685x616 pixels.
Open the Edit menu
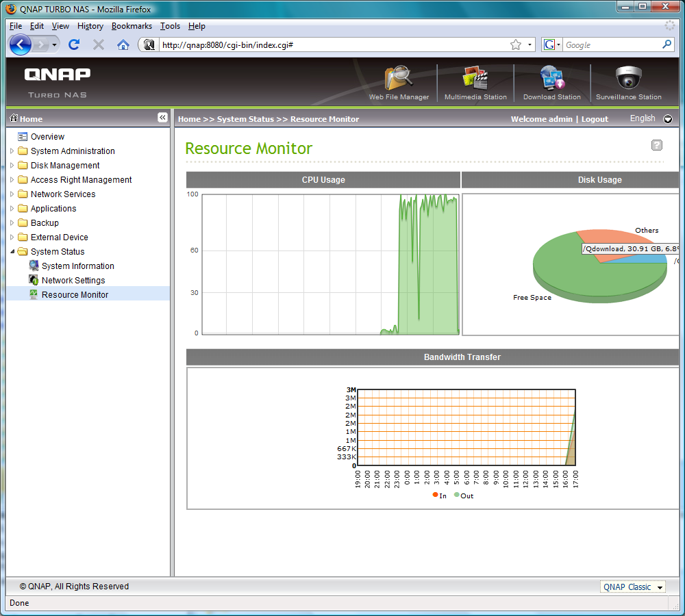pos(37,26)
